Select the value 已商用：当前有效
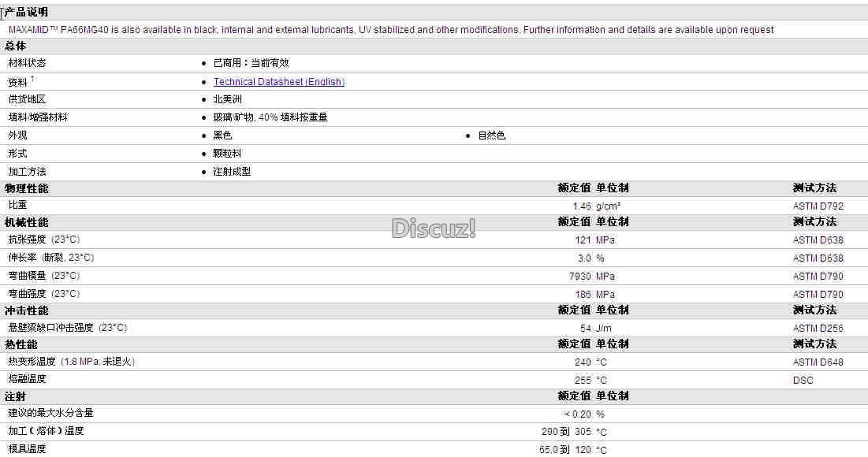Viewport: 868px width, 457px height. tap(251, 63)
